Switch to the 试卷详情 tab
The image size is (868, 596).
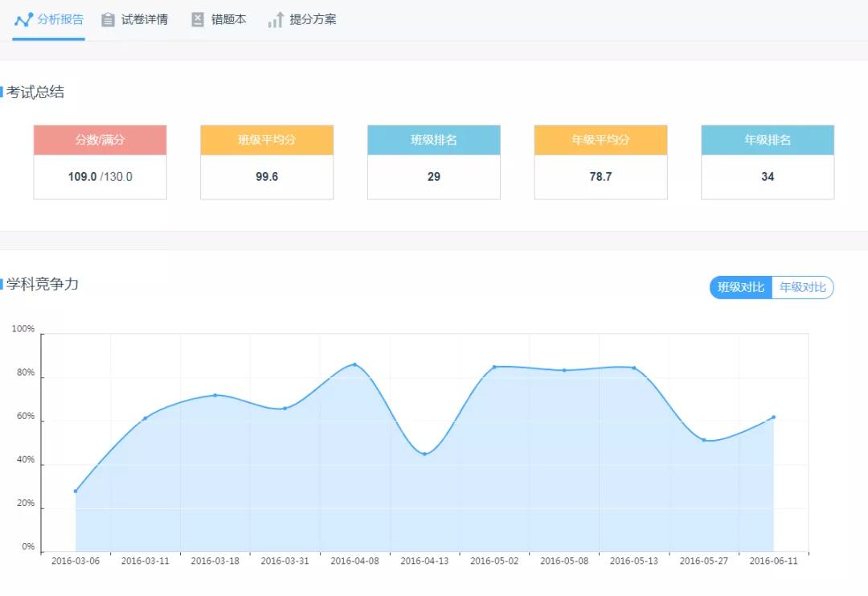pyautogui.click(x=145, y=19)
